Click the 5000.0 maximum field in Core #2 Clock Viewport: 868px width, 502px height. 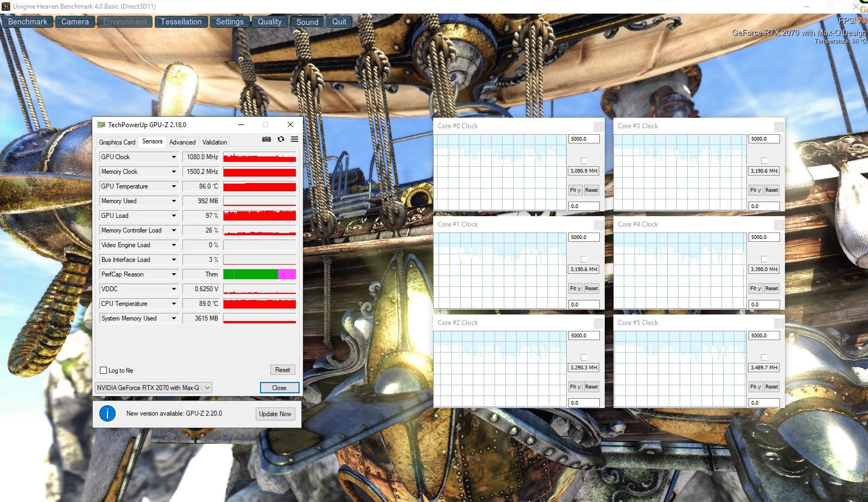[584, 336]
